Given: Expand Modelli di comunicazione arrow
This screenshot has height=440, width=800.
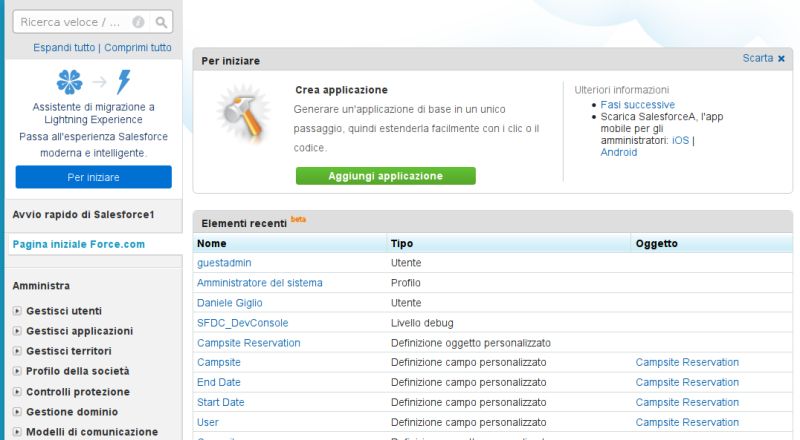Looking at the screenshot, I should 17,432.
